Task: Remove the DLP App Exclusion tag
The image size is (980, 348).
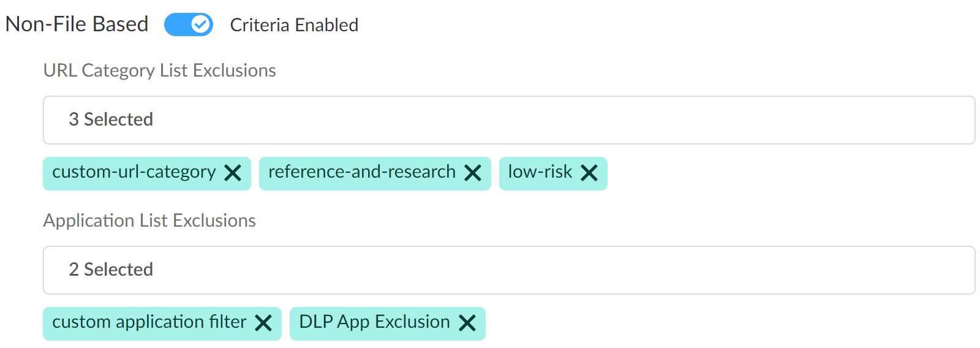Action: pos(467,323)
